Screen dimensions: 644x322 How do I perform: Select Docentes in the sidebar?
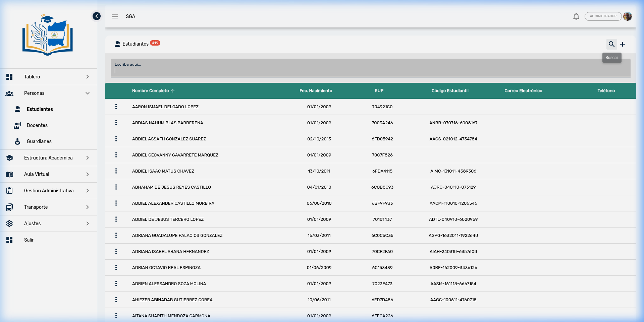pyautogui.click(x=37, y=125)
